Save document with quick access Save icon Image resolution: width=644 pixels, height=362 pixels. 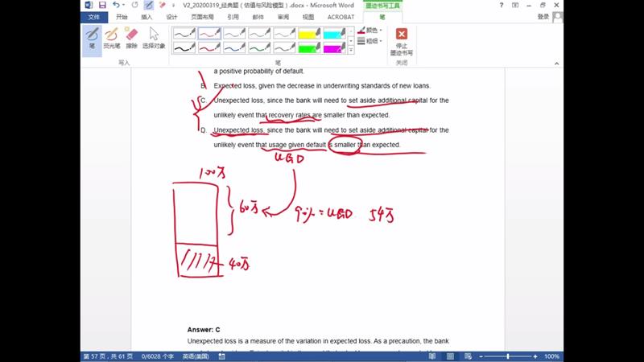point(102,5)
